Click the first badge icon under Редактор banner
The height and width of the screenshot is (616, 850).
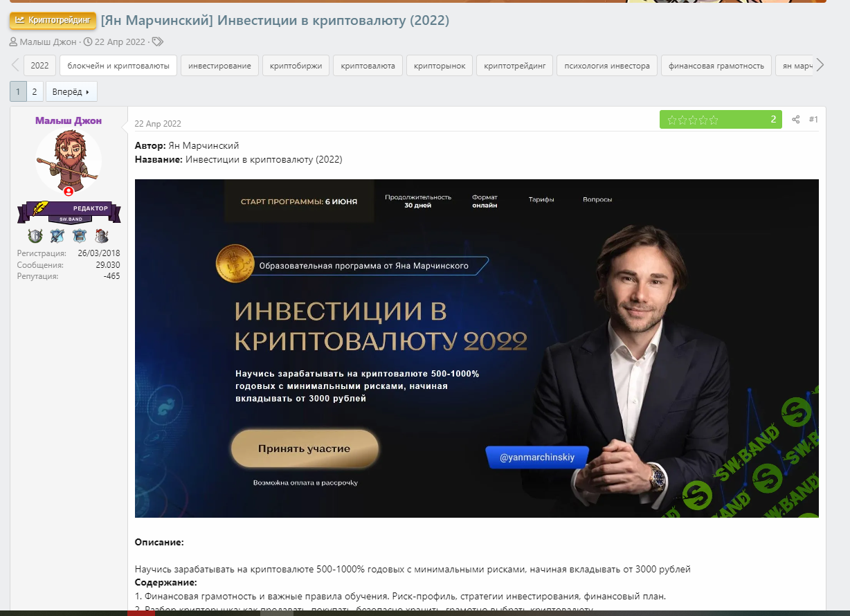(35, 235)
